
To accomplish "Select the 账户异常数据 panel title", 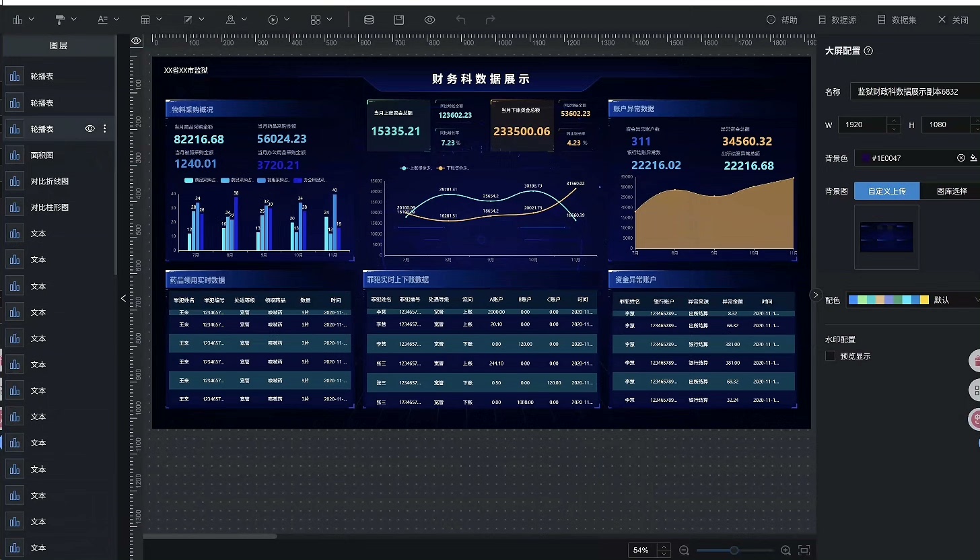I will click(x=633, y=108).
